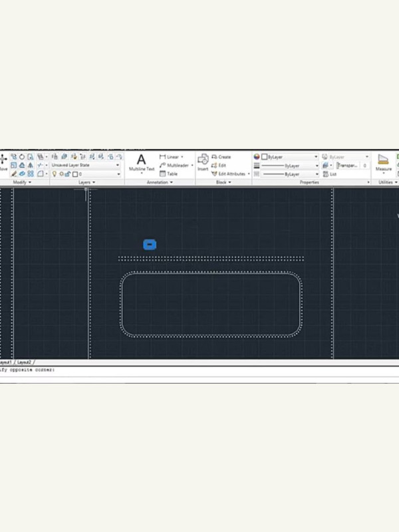
Task: Open the Measure utility tool
Action: click(x=383, y=163)
